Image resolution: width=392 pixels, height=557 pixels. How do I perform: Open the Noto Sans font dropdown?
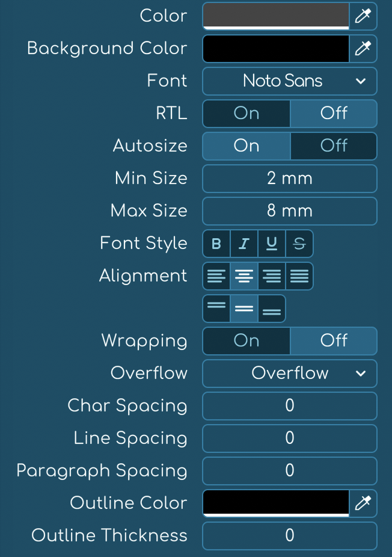tap(290, 81)
